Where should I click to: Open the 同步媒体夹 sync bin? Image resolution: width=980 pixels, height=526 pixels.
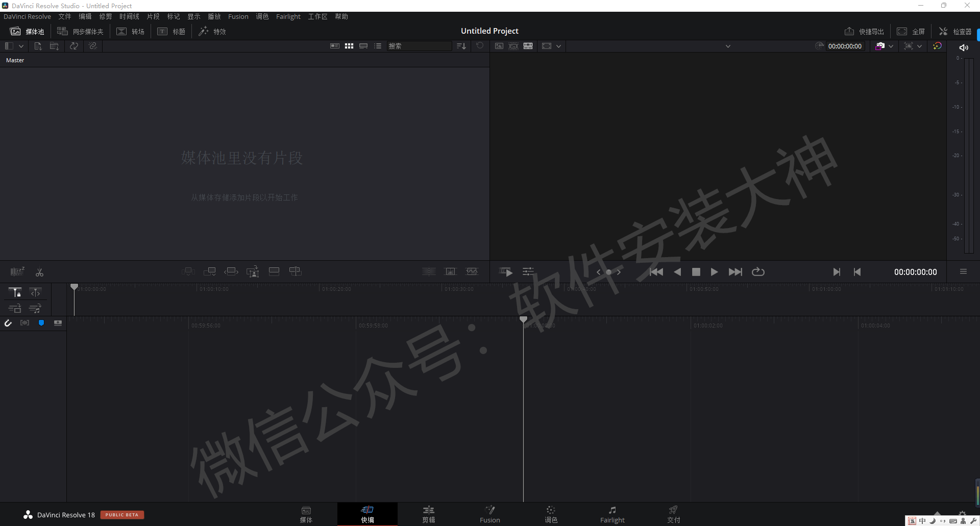pyautogui.click(x=80, y=32)
